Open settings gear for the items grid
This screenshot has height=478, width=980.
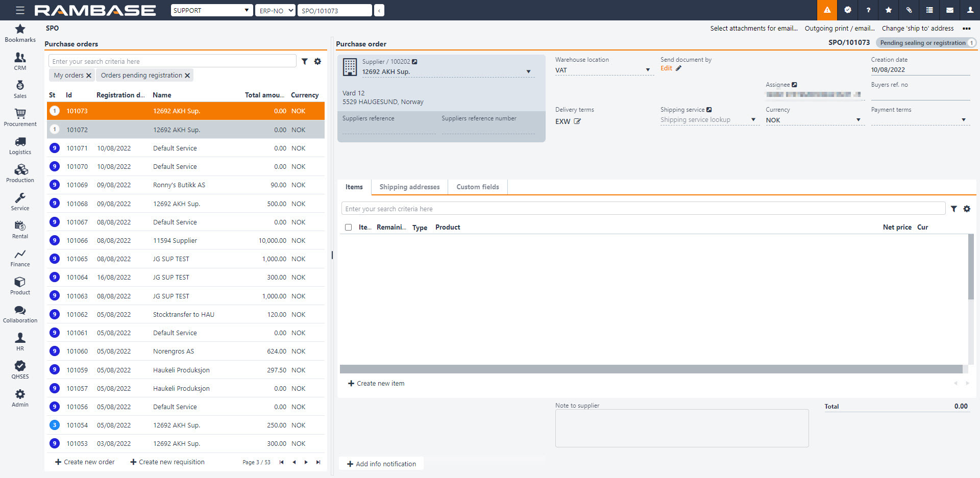tap(967, 209)
